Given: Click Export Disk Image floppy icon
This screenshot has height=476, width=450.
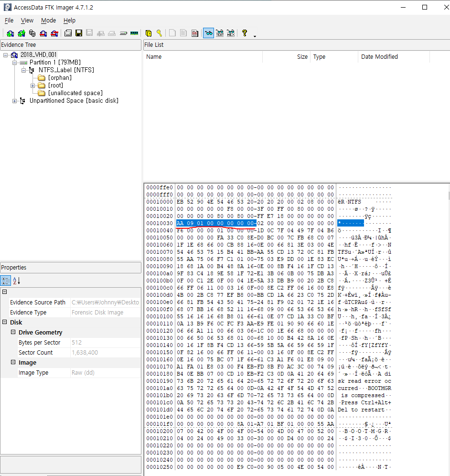Looking at the screenshot, I should (79, 33).
